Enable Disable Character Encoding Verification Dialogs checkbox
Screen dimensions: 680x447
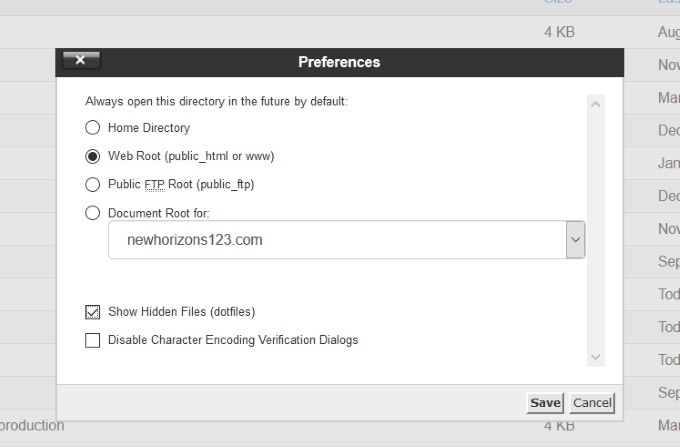(x=93, y=340)
